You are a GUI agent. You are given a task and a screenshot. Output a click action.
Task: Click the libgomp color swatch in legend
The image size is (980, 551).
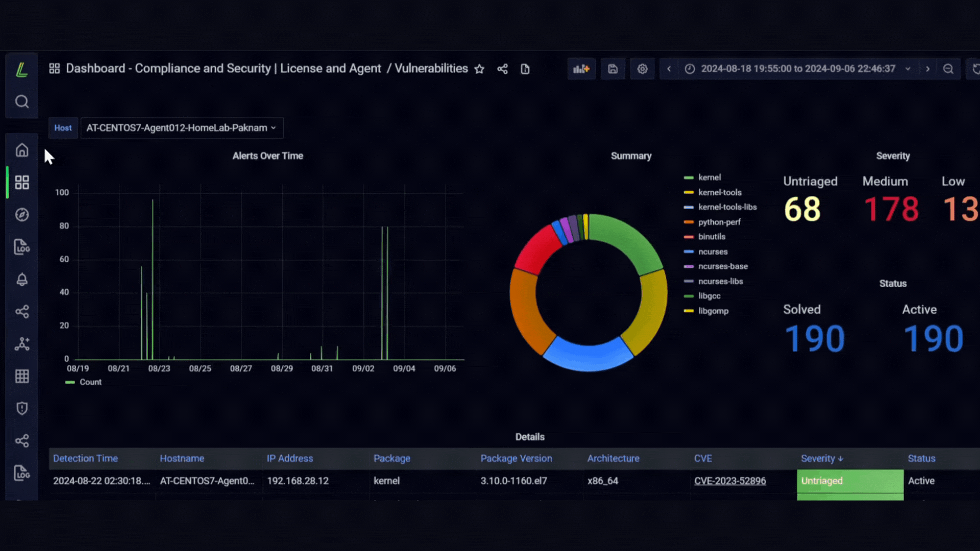click(x=689, y=311)
